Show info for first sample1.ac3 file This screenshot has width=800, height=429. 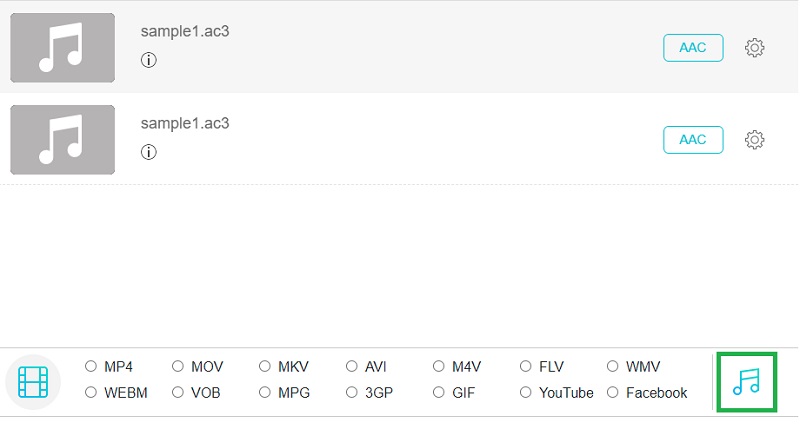pyautogui.click(x=149, y=60)
